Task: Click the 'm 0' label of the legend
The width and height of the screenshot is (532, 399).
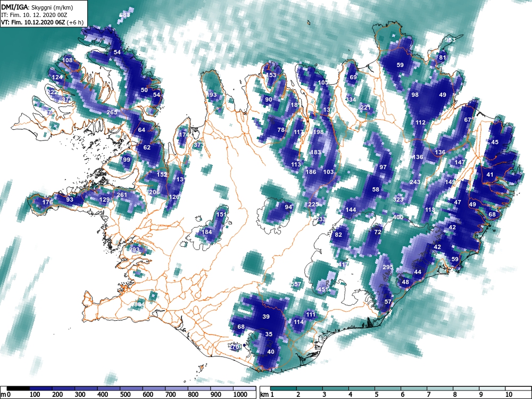Action: (6, 395)
